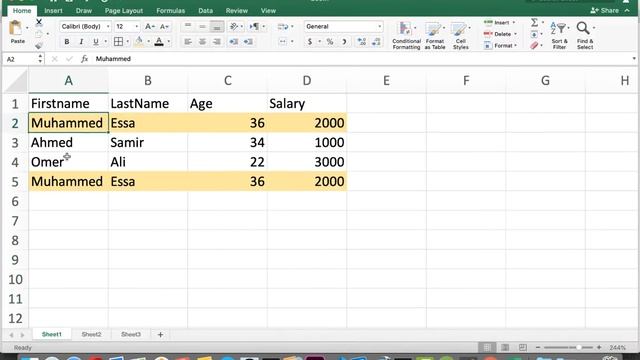Decrease decimal places icon

376,42
